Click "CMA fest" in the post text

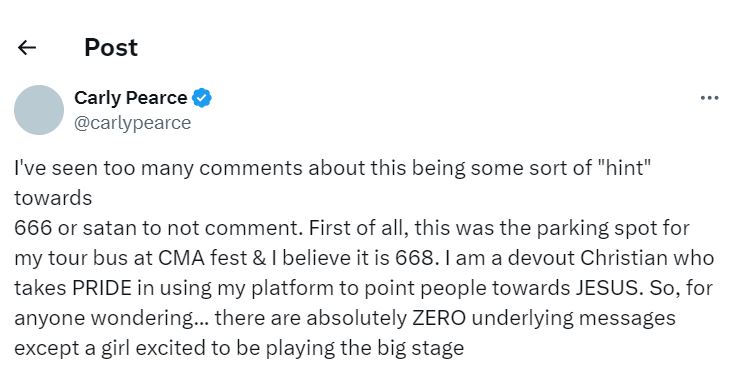pos(203,258)
